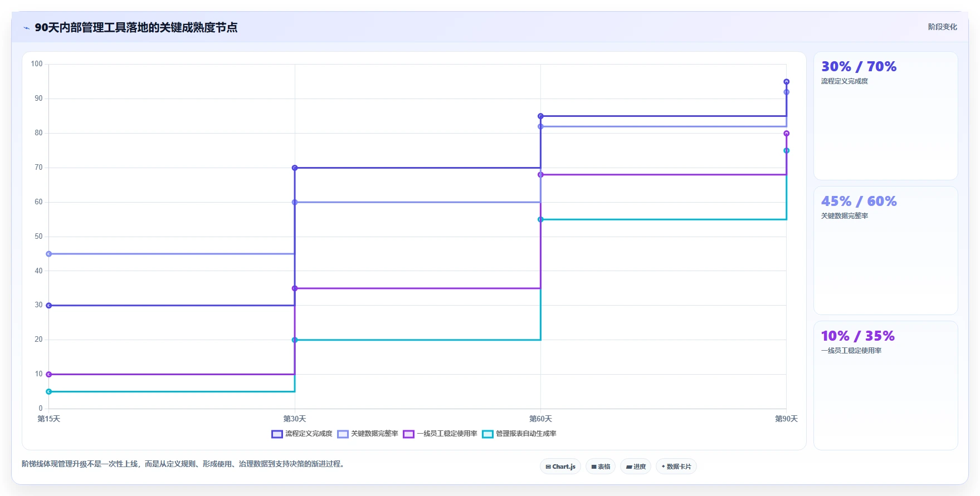980x496 pixels.
Task: Click the footer caption starting 阶梯线体现管理升级
Action: (x=183, y=464)
